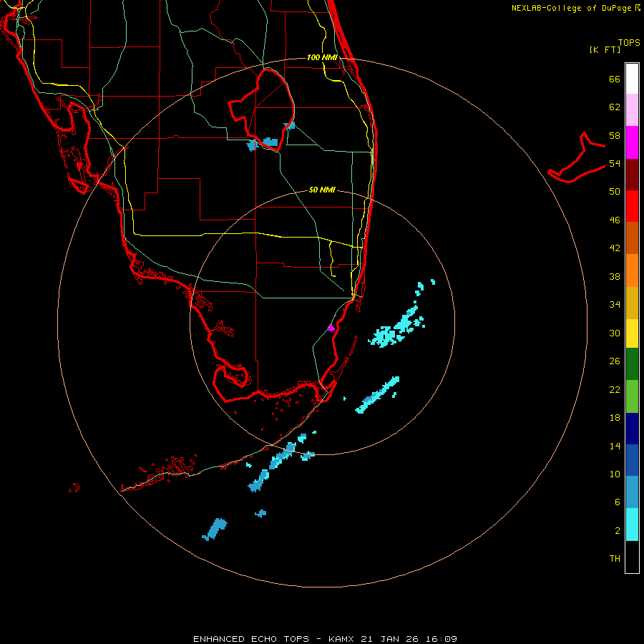Click the light pink 62 kft legend band

tap(632, 110)
